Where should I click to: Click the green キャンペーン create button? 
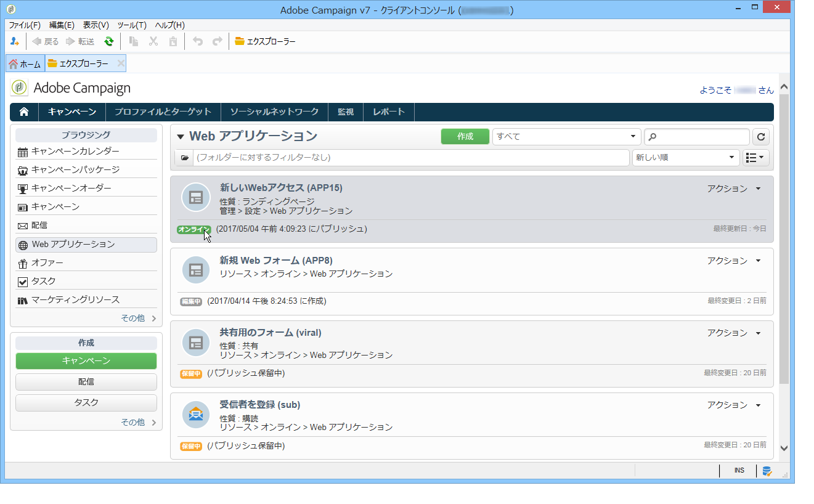pyautogui.click(x=86, y=361)
